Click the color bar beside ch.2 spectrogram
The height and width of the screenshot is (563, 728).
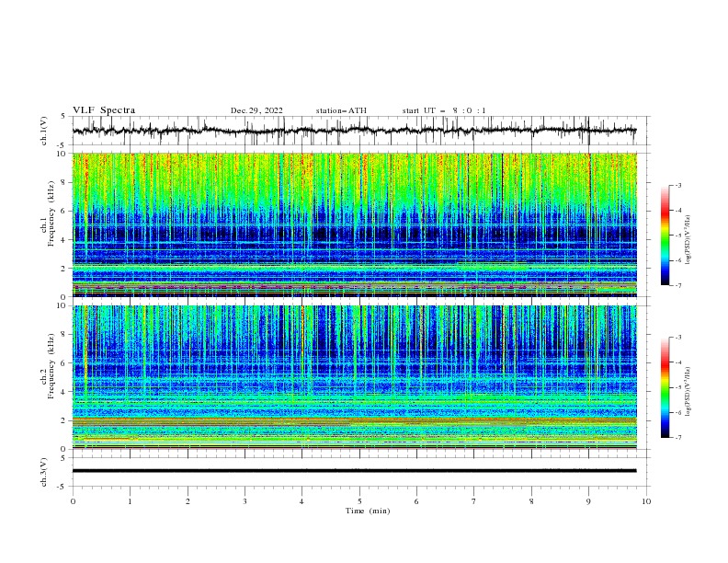(665, 387)
